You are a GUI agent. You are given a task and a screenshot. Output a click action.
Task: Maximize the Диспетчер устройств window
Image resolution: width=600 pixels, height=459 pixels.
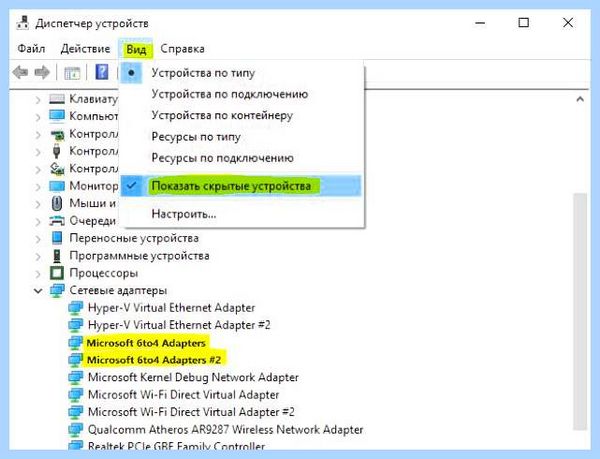(x=523, y=23)
